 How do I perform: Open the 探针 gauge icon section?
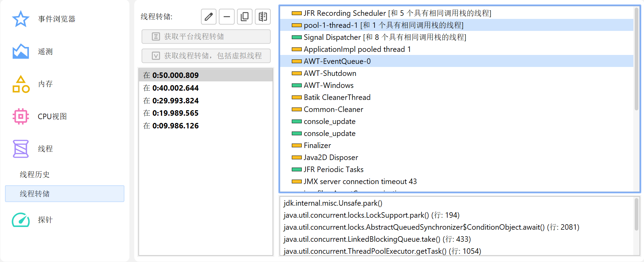tap(21, 220)
